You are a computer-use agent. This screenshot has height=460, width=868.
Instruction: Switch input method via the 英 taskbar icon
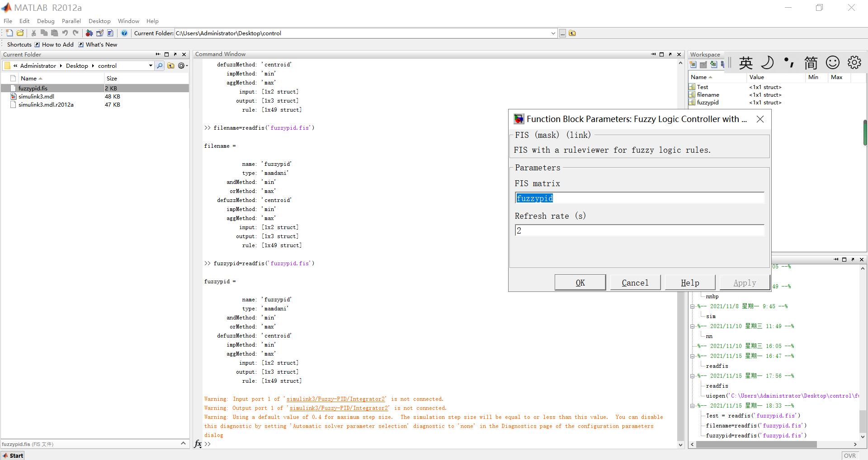coord(745,63)
